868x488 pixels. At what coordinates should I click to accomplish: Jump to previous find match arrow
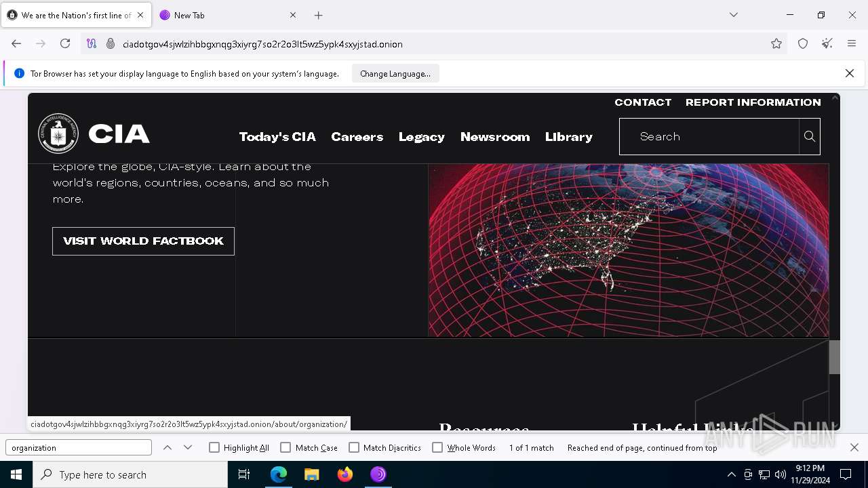coord(167,447)
